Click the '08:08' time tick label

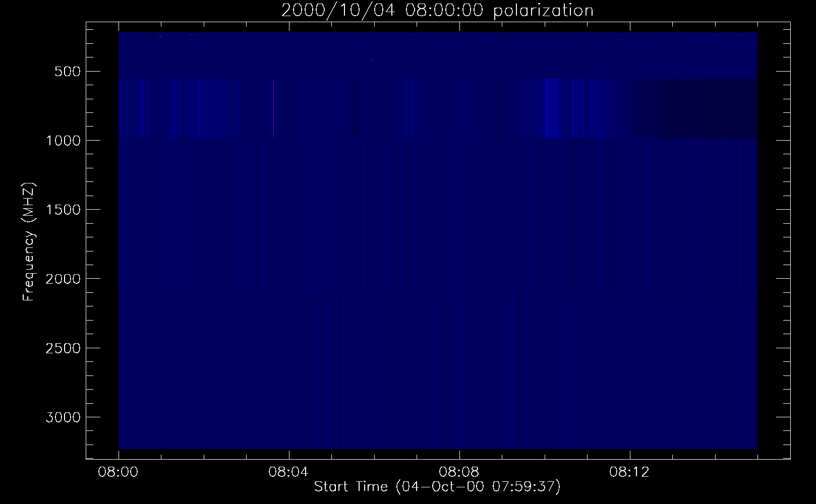[459, 473]
